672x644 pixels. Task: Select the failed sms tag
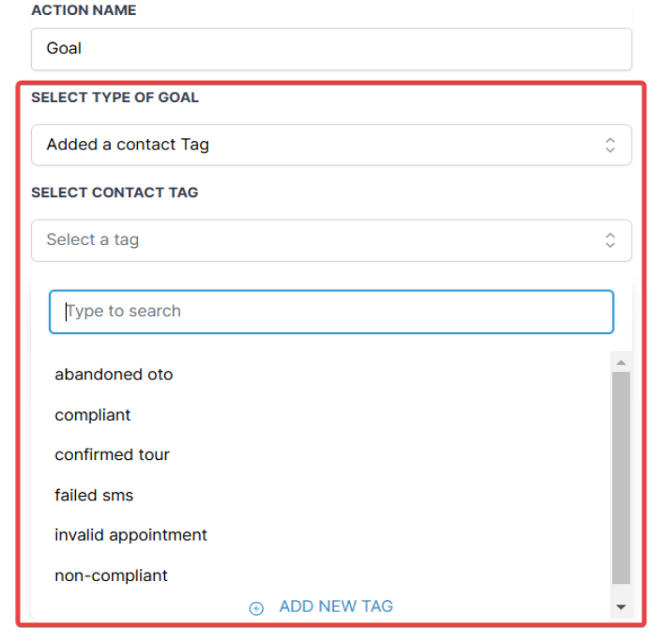click(94, 495)
